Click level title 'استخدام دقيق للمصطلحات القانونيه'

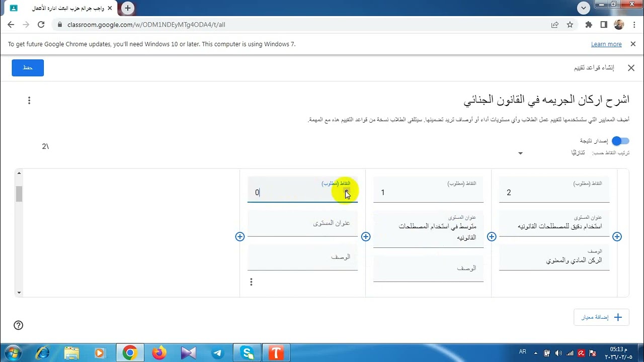(554, 223)
